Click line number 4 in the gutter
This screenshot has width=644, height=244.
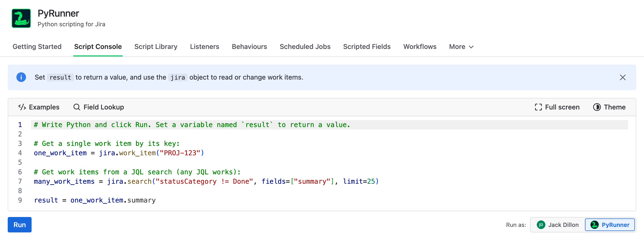point(20,153)
